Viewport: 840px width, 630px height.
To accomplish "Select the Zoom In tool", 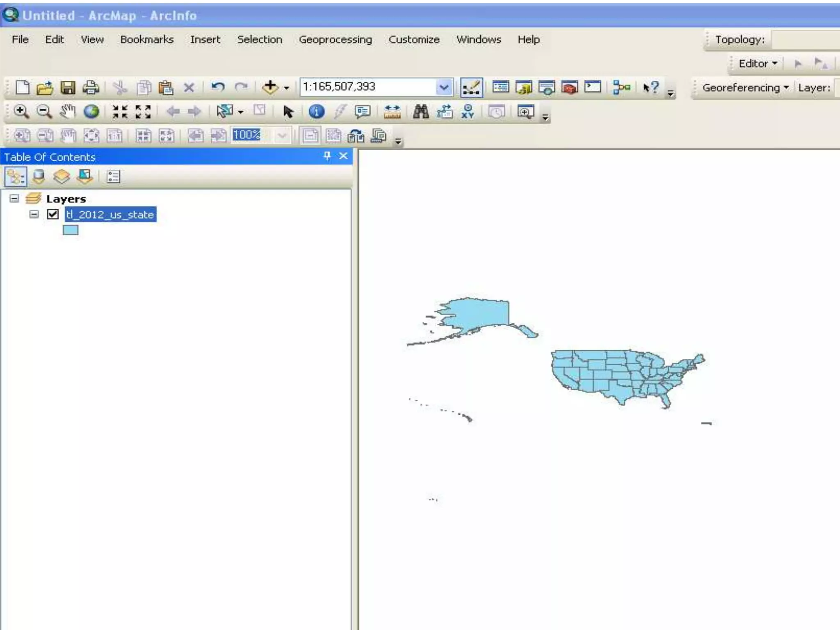I will 21,112.
